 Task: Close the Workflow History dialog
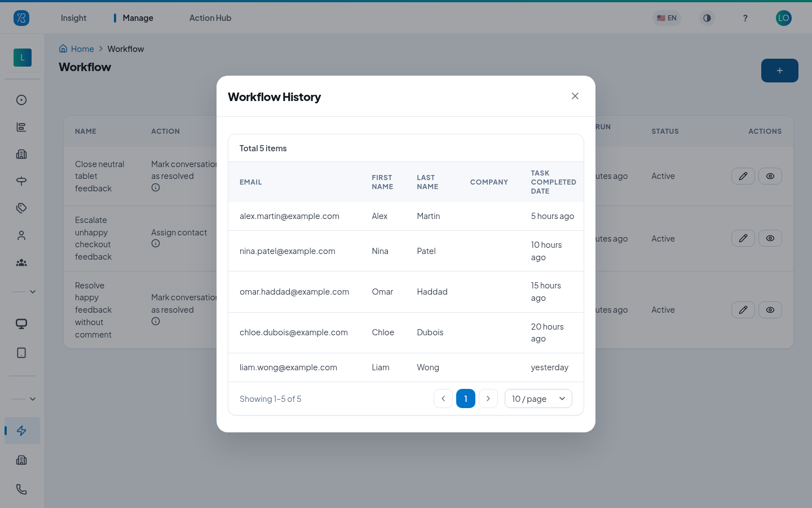(x=575, y=96)
